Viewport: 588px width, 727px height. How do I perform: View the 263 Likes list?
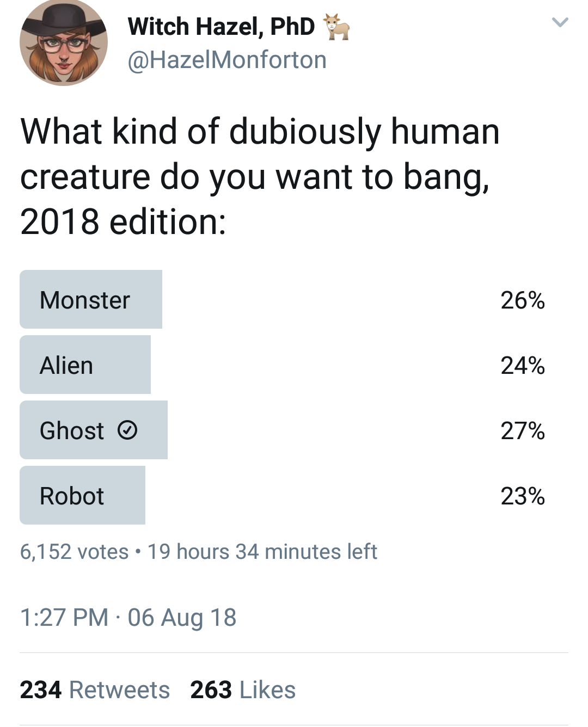243,690
